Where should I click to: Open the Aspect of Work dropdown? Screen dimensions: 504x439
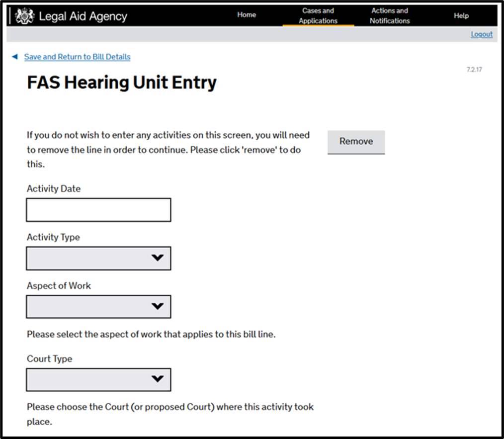[x=98, y=307]
